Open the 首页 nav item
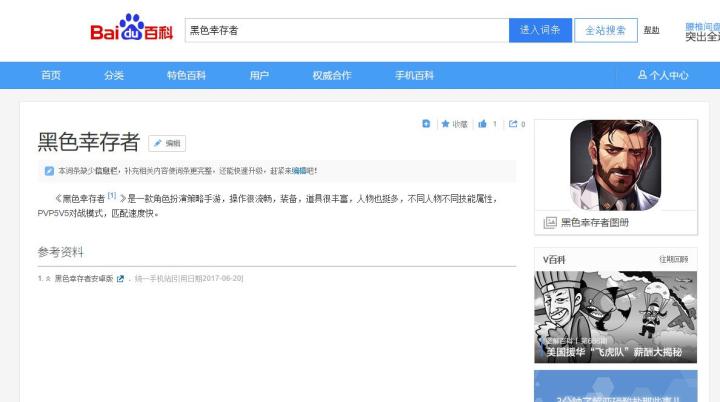 click(x=51, y=75)
